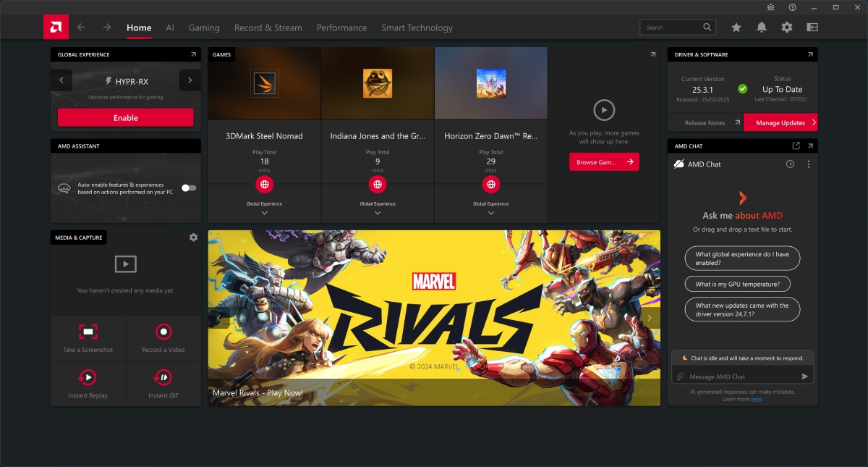
Task: Open the Marvel Rivals banner
Action: [x=434, y=318]
